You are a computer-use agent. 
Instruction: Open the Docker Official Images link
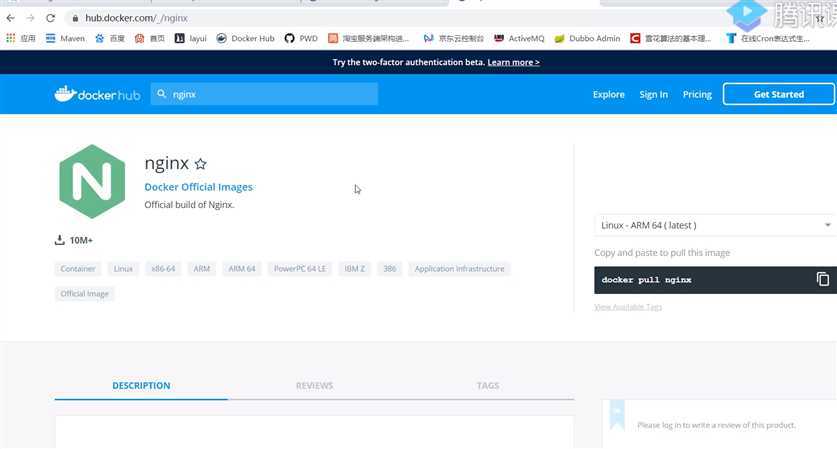[199, 187]
